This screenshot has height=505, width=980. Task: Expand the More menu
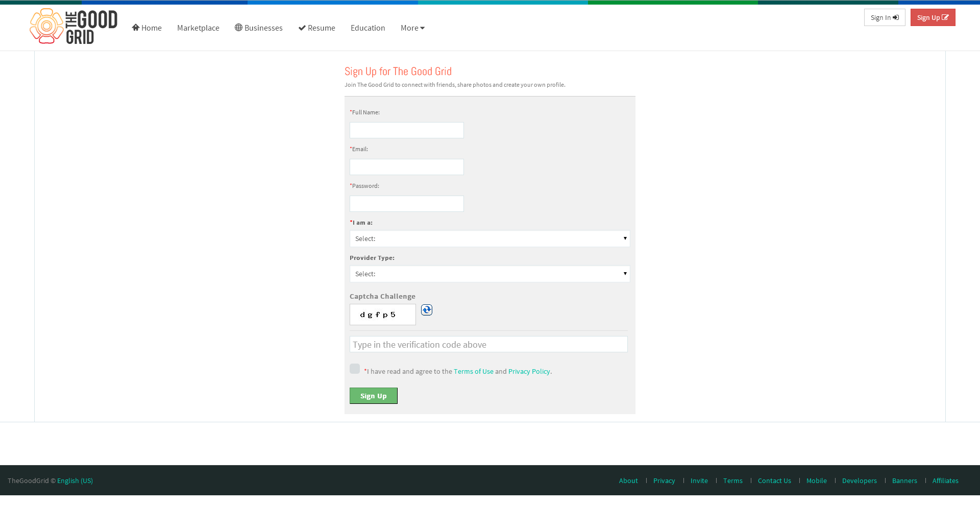pos(412,28)
